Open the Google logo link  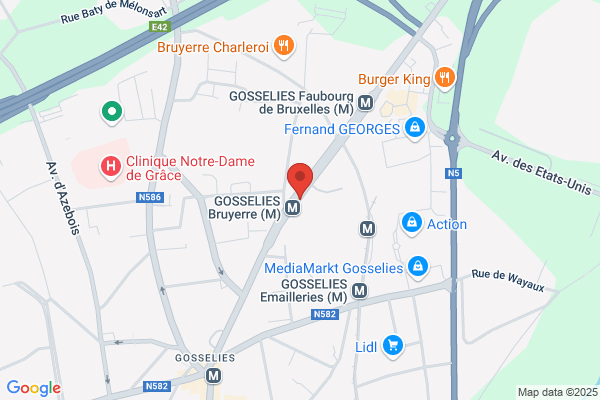[x=34, y=388]
